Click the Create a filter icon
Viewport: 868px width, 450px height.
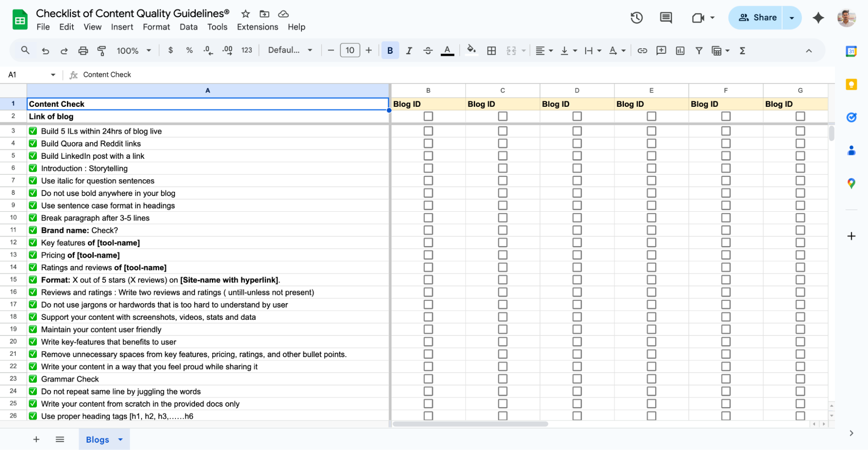699,51
